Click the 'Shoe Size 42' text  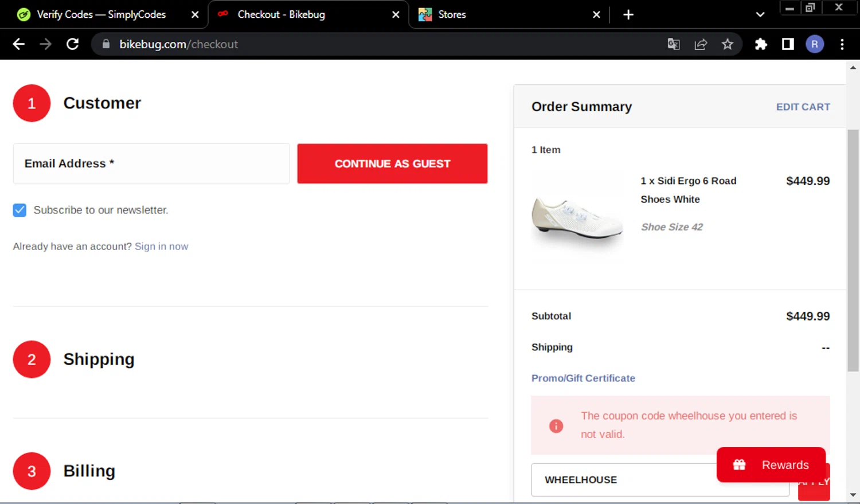pyautogui.click(x=671, y=226)
